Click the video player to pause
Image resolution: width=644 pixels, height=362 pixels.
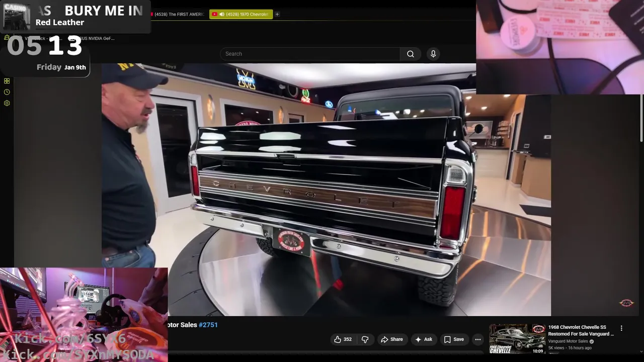(326, 190)
